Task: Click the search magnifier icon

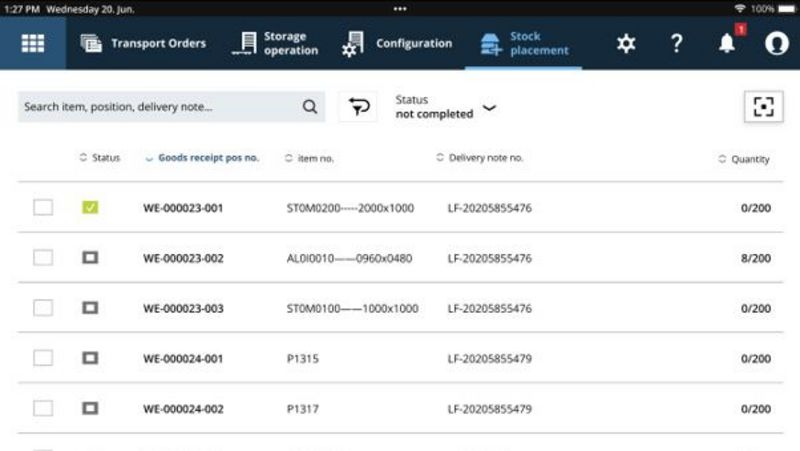Action: [310, 107]
